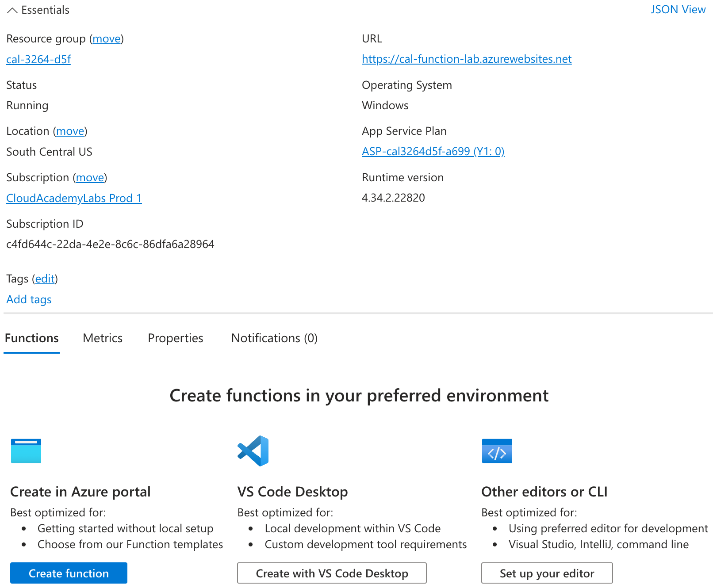Click edit link beside Tags
Viewport: 713px width, 588px height.
[45, 279]
